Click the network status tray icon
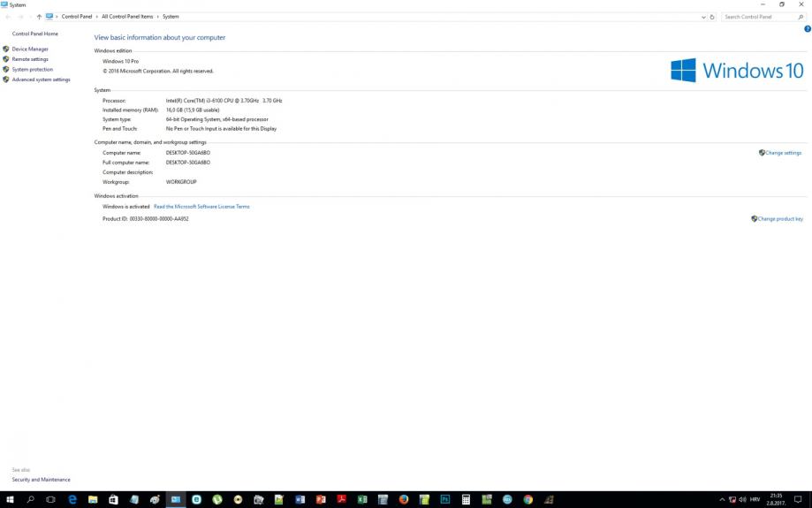 pos(732,500)
